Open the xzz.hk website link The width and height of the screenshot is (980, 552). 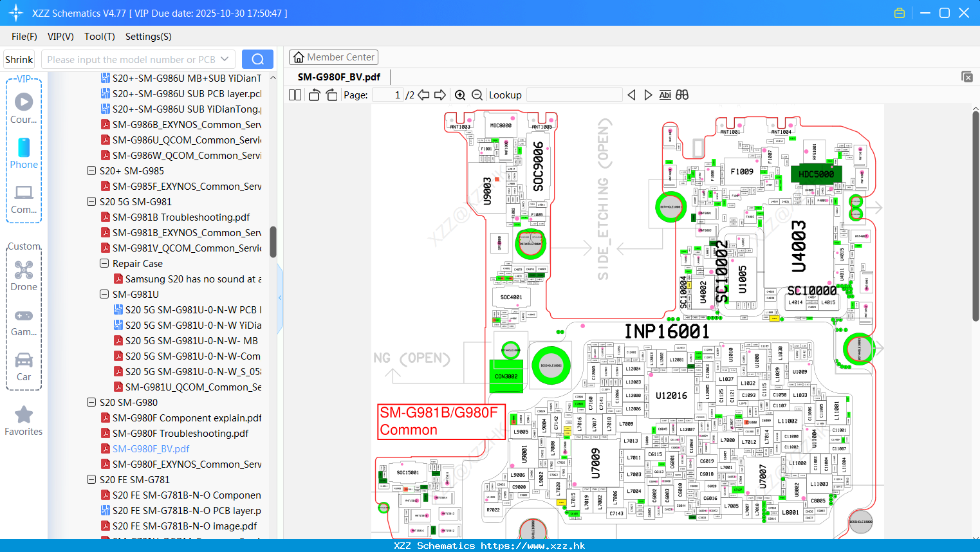tap(533, 546)
